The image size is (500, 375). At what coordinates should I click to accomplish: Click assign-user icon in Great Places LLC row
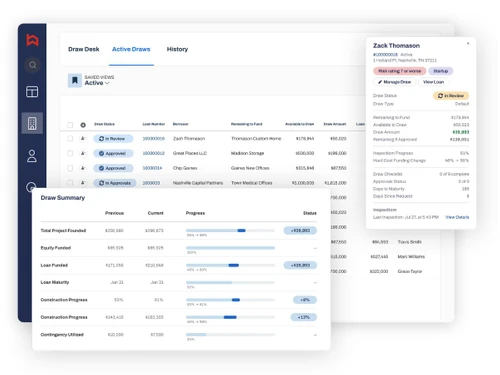[x=83, y=153]
